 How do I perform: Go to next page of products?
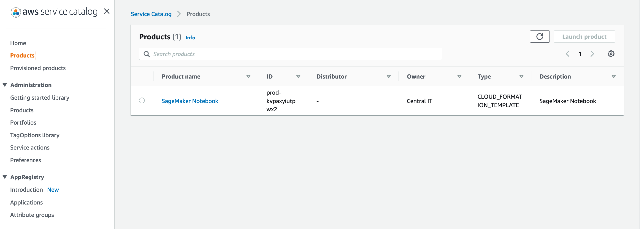(x=592, y=54)
